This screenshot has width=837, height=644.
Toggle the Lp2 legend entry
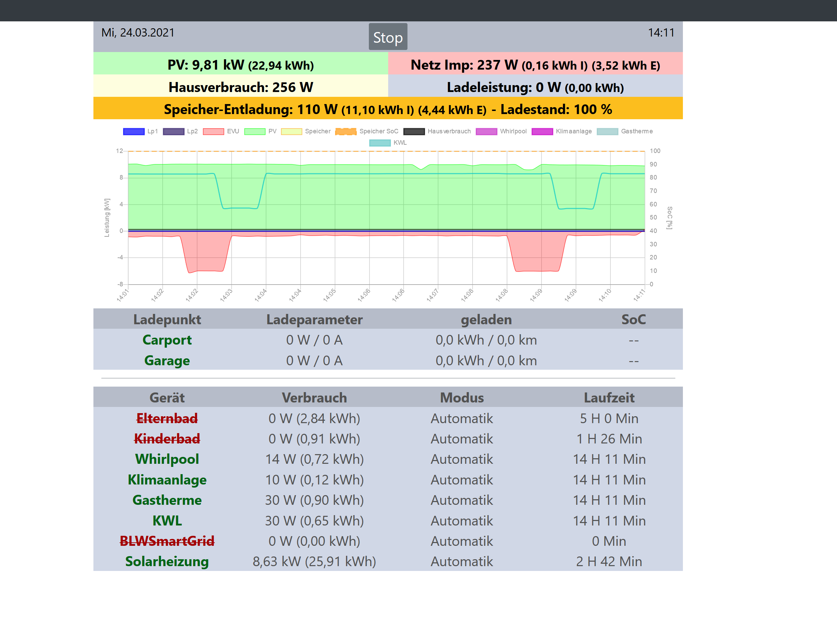174,131
